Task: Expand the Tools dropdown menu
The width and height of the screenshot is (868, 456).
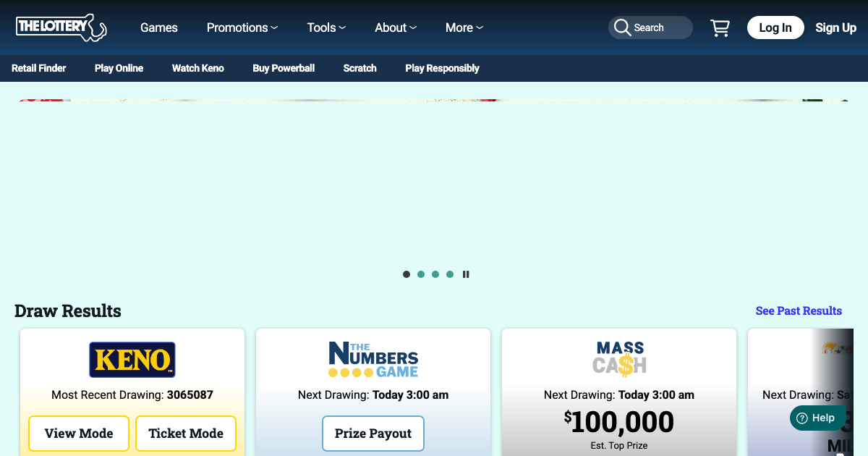Action: pos(326,28)
